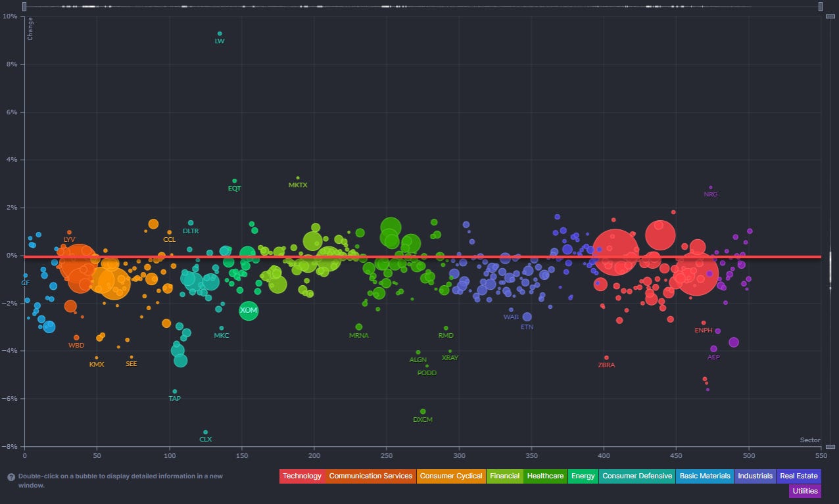
Task: Click the Consumer Defensive legend item
Action: 637,476
